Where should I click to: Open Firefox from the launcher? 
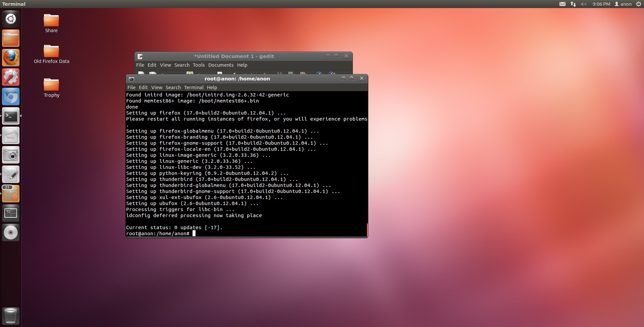(11, 58)
